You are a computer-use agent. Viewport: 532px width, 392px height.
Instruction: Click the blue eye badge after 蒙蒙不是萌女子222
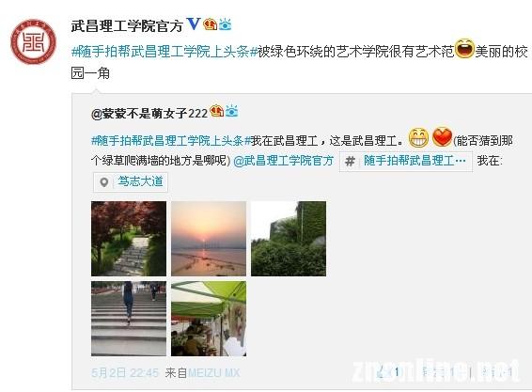(232, 111)
